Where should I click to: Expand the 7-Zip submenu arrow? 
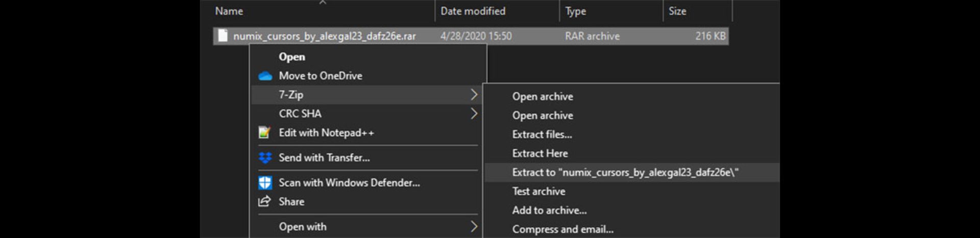point(473,95)
